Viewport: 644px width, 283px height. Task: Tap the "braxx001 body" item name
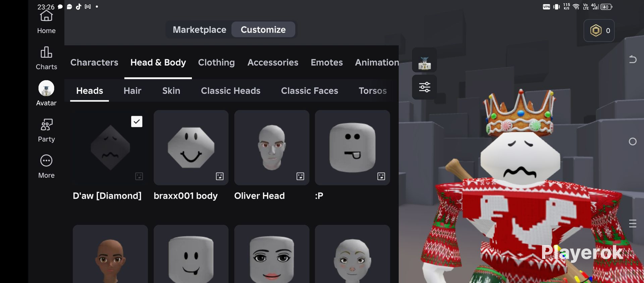(185, 196)
